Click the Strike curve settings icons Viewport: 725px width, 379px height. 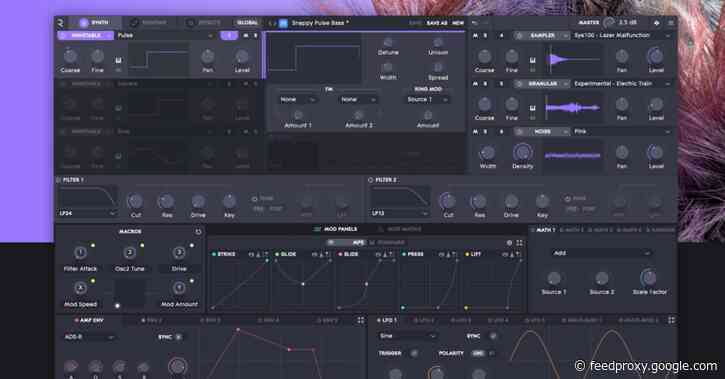(x=259, y=254)
